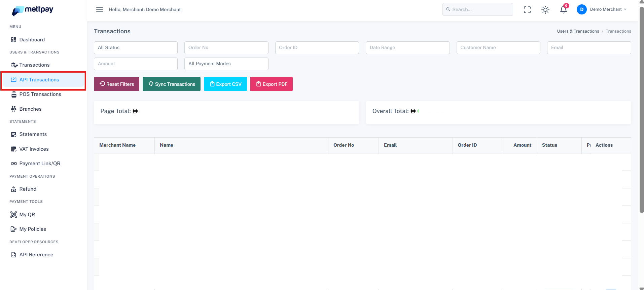Image resolution: width=644 pixels, height=290 pixels.
Task: Click the page vertical scrollbar
Action: tap(641, 109)
